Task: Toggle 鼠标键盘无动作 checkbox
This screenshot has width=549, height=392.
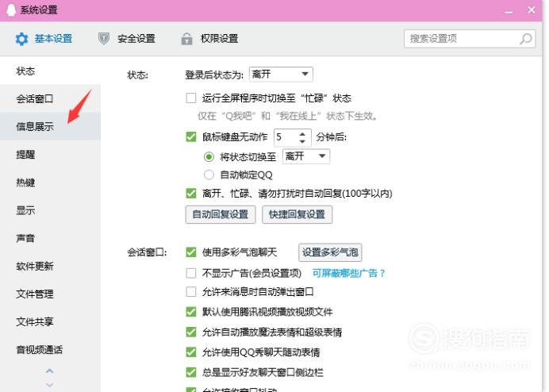Action: [x=191, y=136]
